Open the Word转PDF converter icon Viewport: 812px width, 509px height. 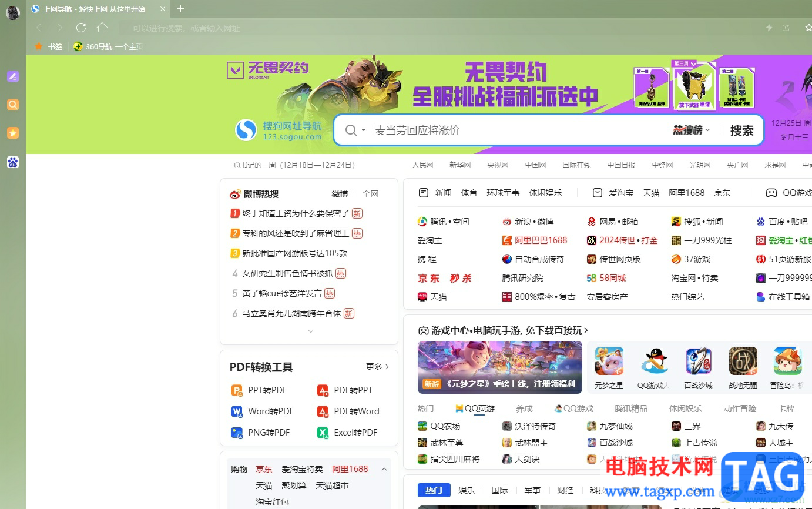point(237,411)
